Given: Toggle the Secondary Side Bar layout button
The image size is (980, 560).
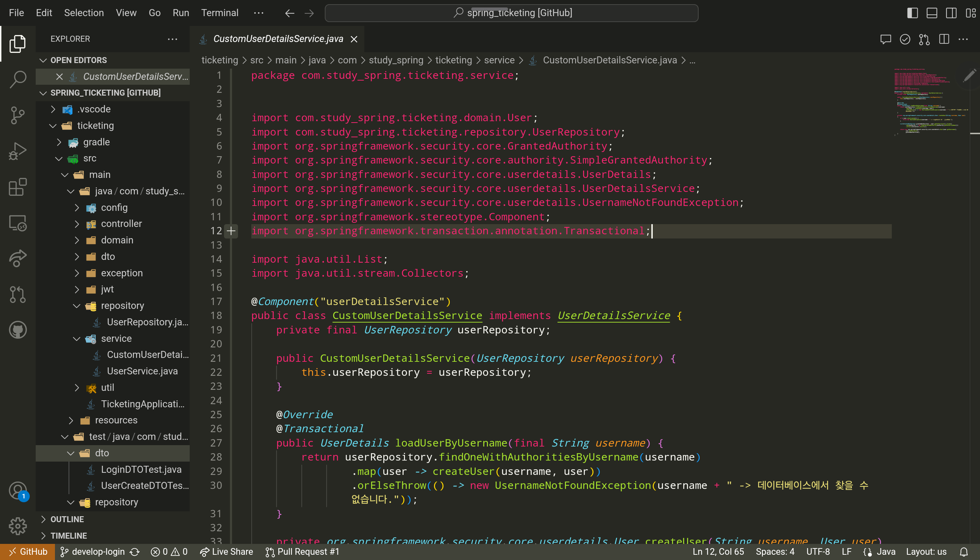Looking at the screenshot, I should point(951,13).
